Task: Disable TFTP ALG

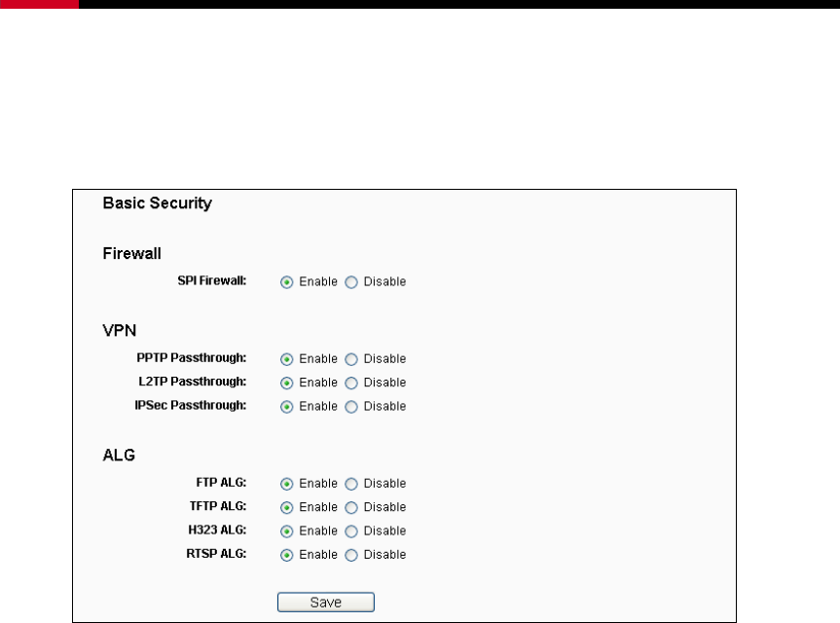Action: tap(351, 508)
